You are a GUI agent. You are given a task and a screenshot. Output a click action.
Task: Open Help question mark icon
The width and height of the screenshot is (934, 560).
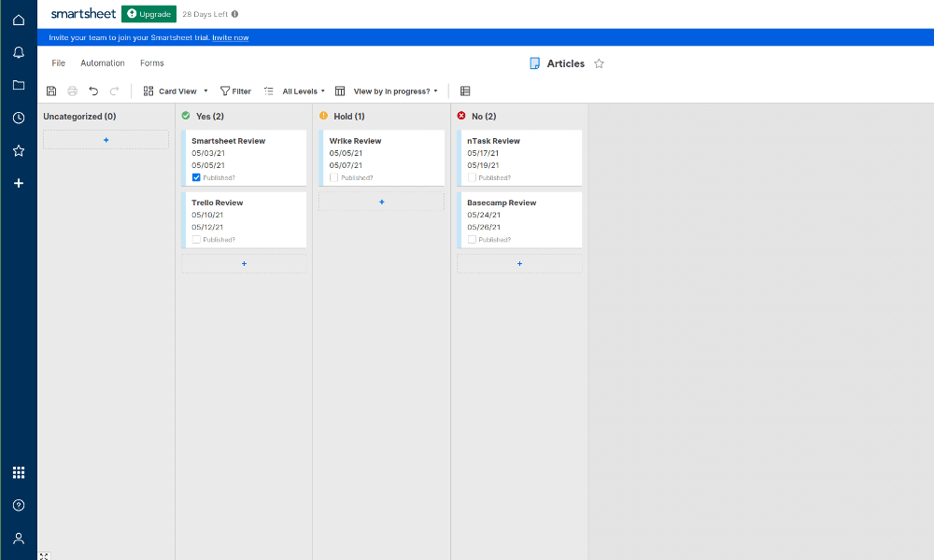tap(19, 505)
